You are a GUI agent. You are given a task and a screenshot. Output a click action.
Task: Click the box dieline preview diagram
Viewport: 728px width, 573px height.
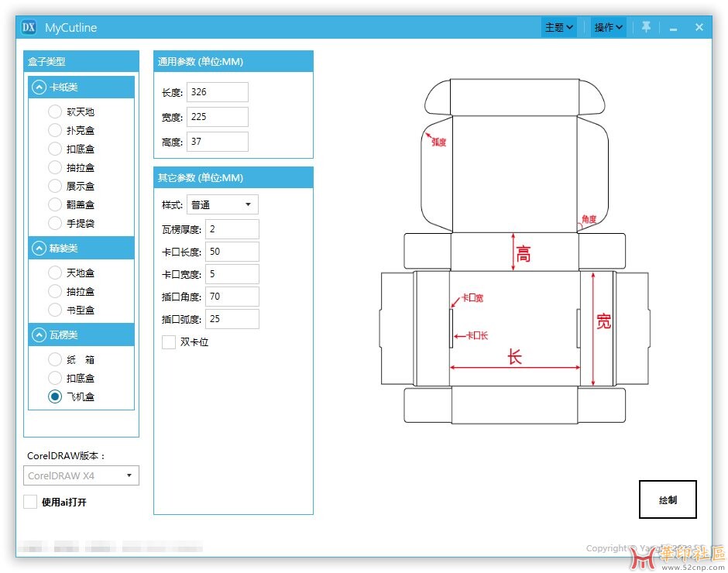point(514,252)
